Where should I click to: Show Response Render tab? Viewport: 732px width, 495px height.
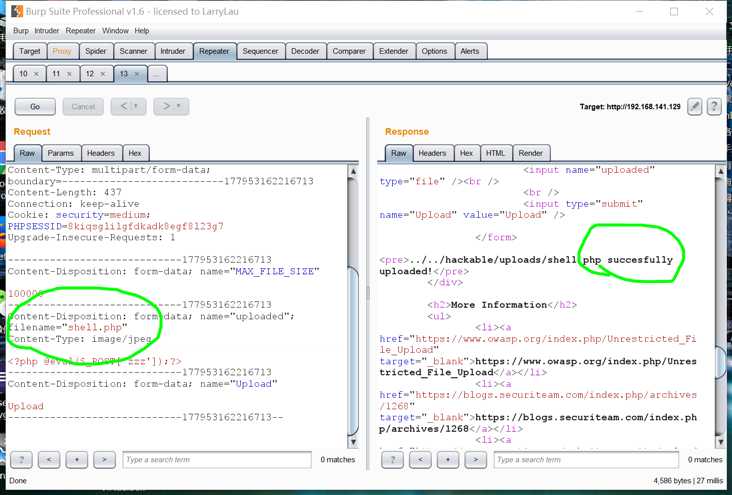531,153
